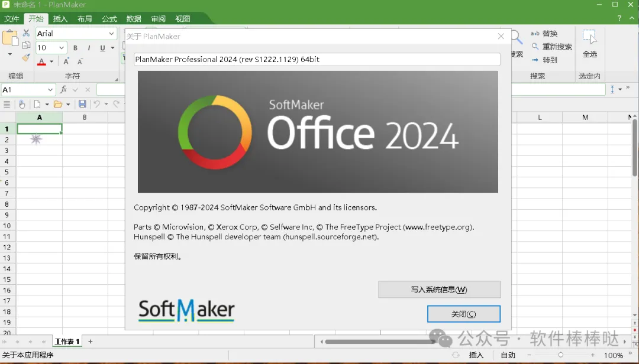The height and width of the screenshot is (364, 639).
Task: Click the Save floppy disk icon
Action: 82,104
